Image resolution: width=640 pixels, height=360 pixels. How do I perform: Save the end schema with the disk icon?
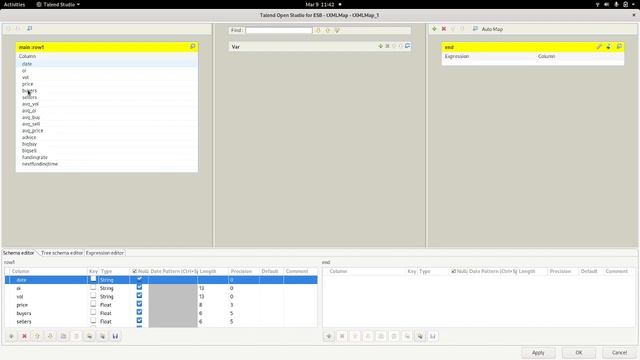[433, 336]
